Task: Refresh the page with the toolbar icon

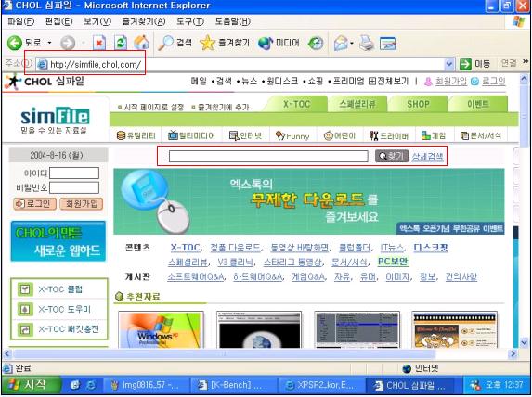Action: [x=121, y=43]
